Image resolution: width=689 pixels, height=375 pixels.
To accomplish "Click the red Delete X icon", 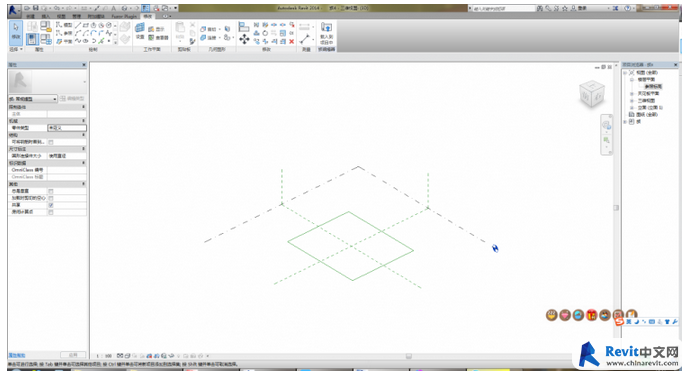I will click(291, 42).
